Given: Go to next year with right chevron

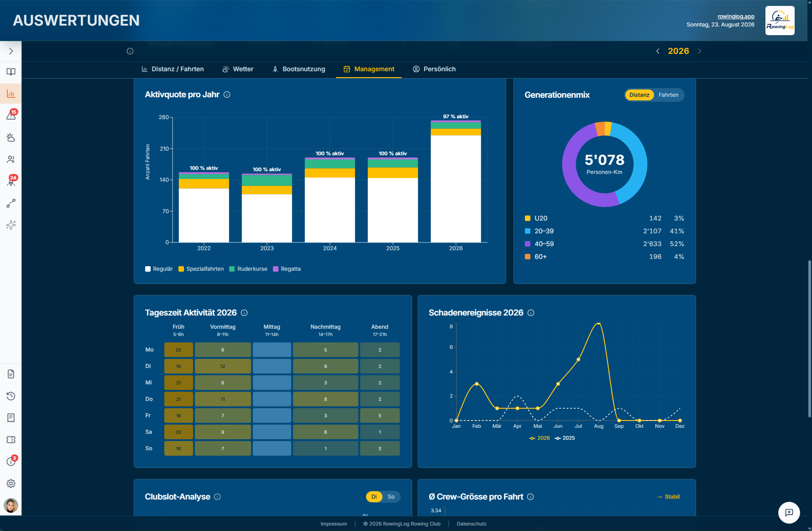Looking at the screenshot, I should point(699,51).
